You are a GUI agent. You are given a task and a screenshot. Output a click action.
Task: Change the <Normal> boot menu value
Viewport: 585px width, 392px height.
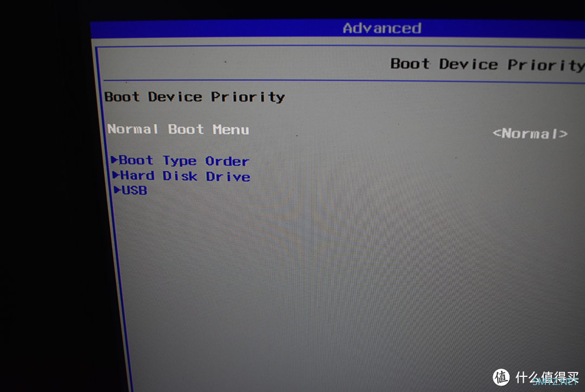point(530,133)
